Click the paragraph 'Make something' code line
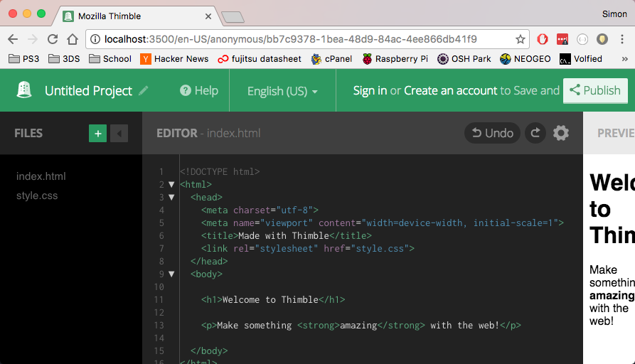The height and width of the screenshot is (364, 635). pyautogui.click(x=361, y=326)
